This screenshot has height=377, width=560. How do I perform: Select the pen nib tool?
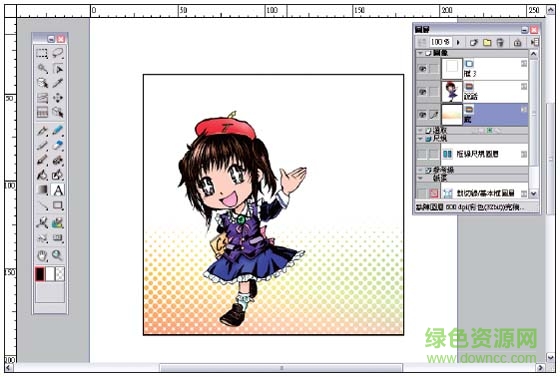pyautogui.click(x=42, y=131)
